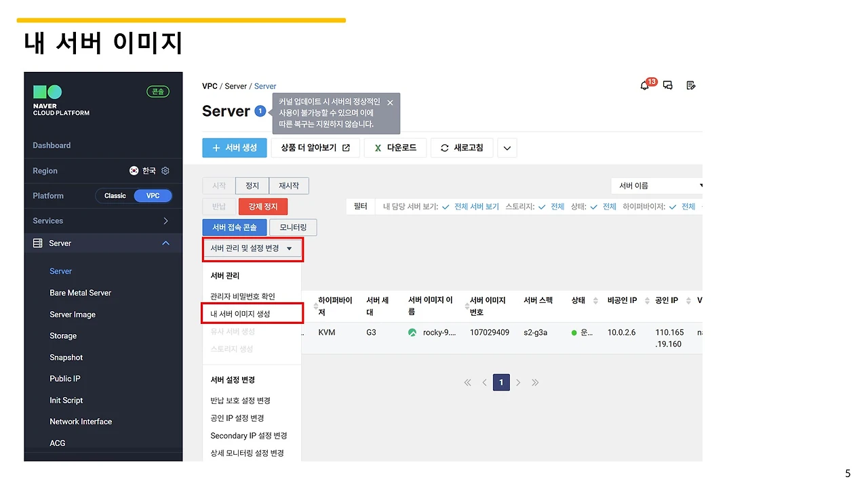Click the server rack icon in sidebar
This screenshot has height=488, width=868.
coord(38,243)
